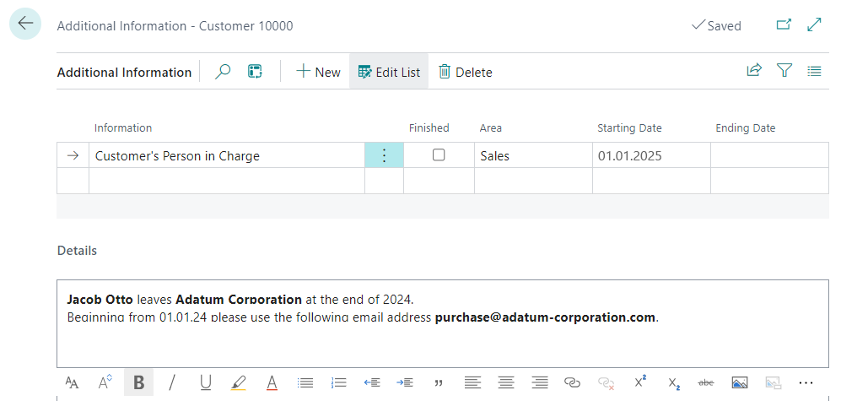Click the search magnifier icon
The width and height of the screenshot is (868, 401).
[x=223, y=72]
